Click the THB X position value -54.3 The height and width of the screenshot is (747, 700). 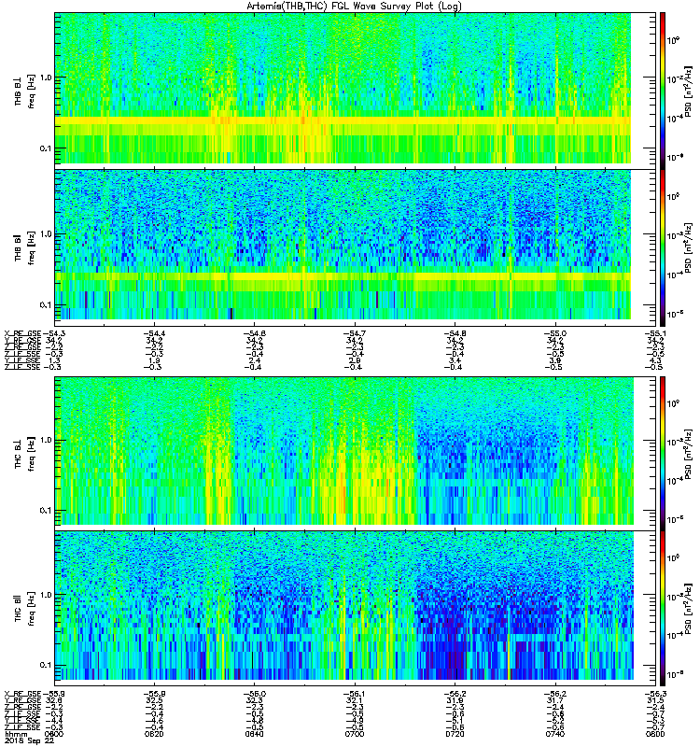point(54,333)
